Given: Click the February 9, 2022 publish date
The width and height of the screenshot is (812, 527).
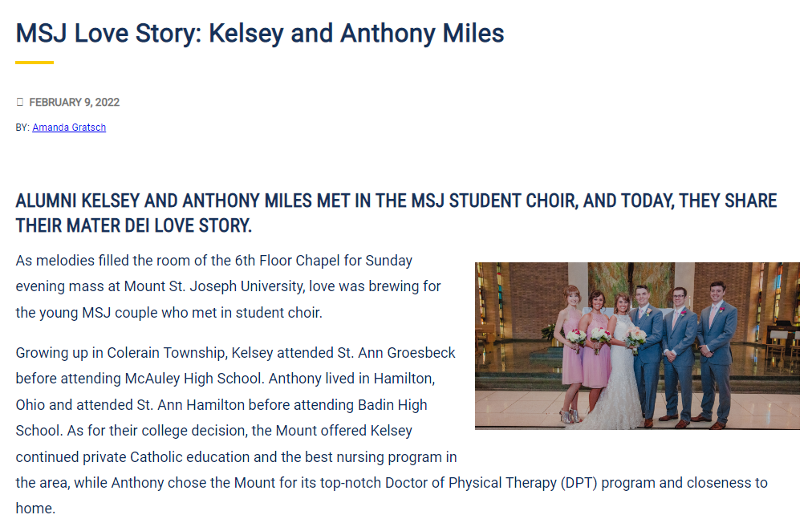Looking at the screenshot, I should tap(75, 102).
